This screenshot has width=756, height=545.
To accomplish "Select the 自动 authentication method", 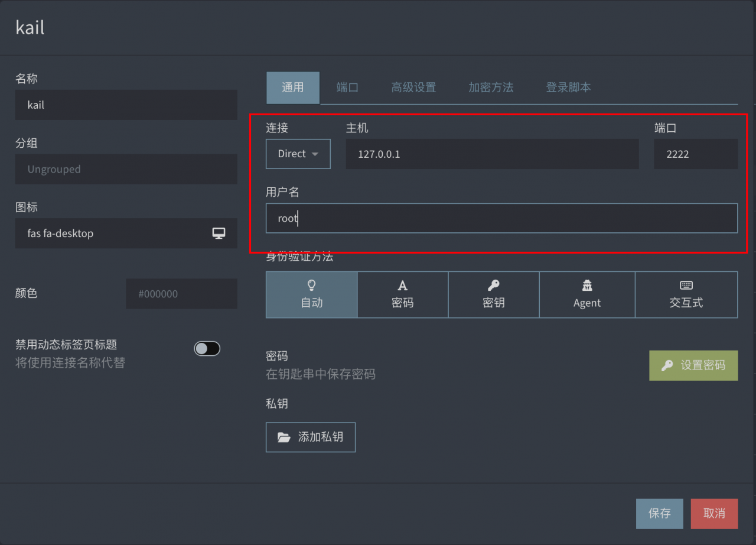I will pos(311,294).
